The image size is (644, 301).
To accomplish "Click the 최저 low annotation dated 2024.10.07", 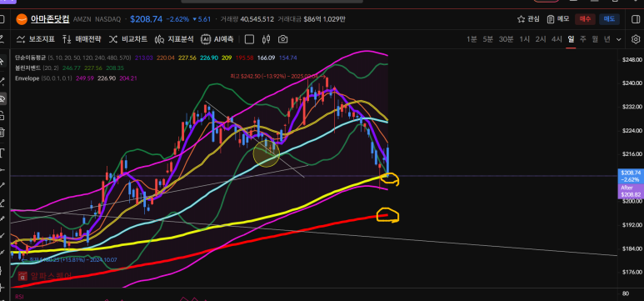I will [70, 260].
